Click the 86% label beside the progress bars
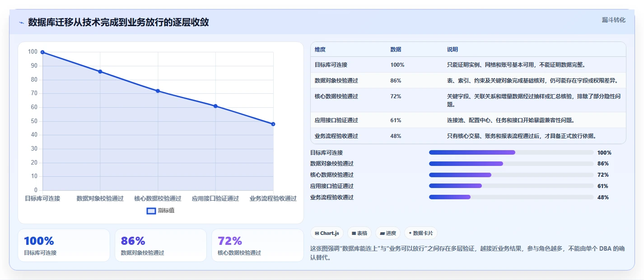 click(603, 164)
